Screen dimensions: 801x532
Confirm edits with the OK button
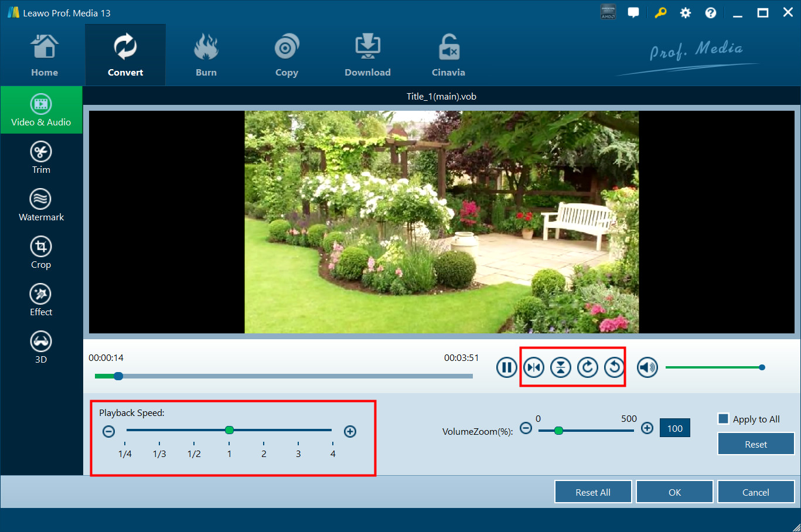click(x=674, y=492)
